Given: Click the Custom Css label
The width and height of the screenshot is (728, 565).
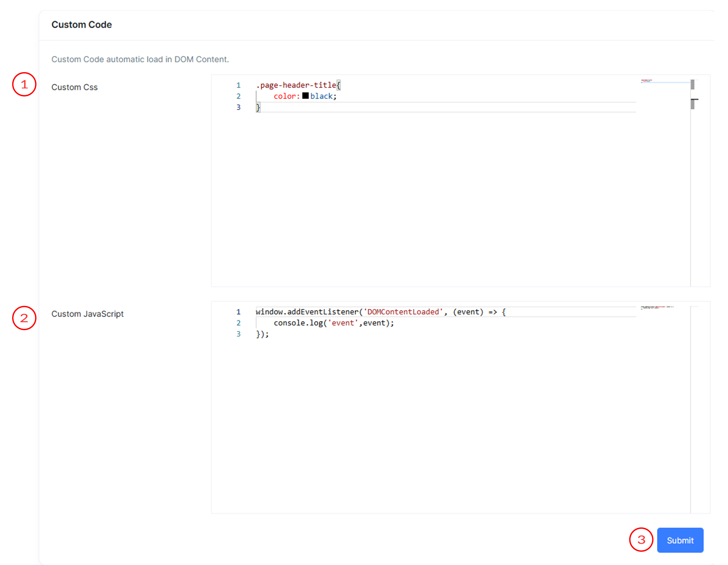Looking at the screenshot, I should [74, 87].
